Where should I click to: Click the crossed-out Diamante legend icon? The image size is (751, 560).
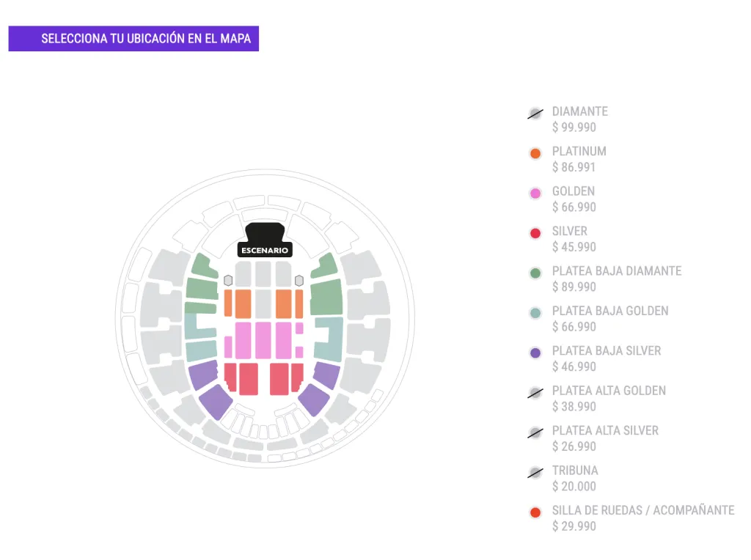click(x=535, y=114)
